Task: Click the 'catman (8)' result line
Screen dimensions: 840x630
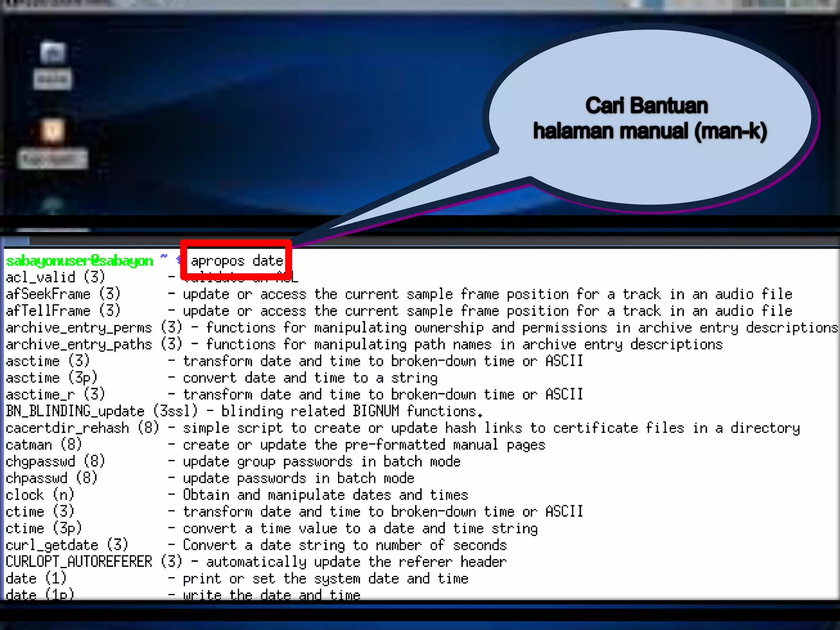Action: click(x=44, y=445)
